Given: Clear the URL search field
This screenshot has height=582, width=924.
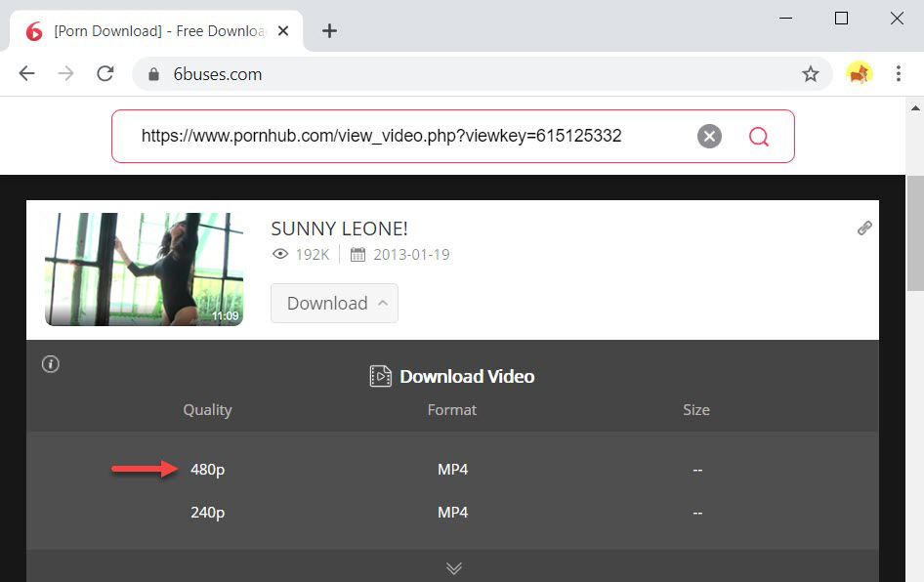Looking at the screenshot, I should click(x=709, y=137).
